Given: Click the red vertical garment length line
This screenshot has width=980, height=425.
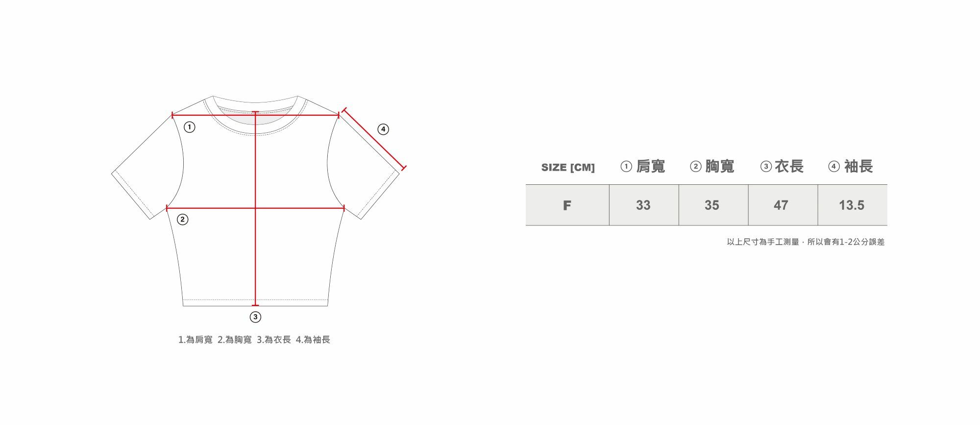Looking at the screenshot, I should click(255, 209).
